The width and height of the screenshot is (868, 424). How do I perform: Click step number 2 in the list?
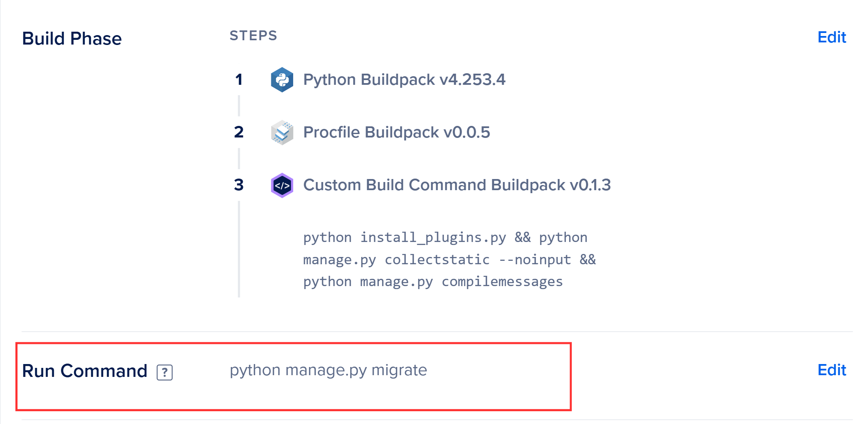click(x=239, y=132)
